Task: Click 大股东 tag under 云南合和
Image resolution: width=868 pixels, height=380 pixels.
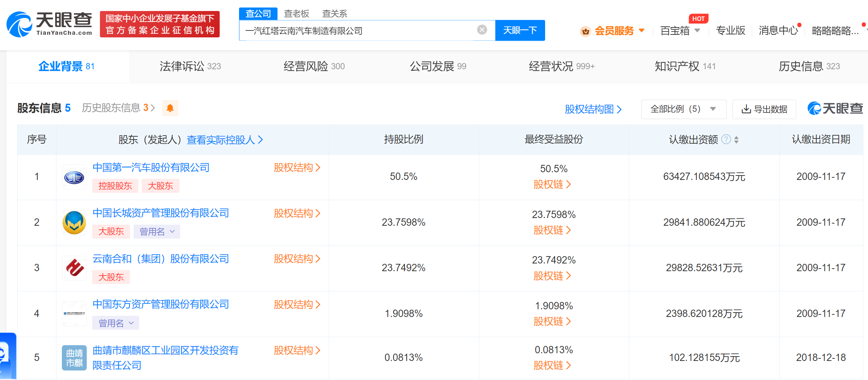Action: tap(111, 277)
